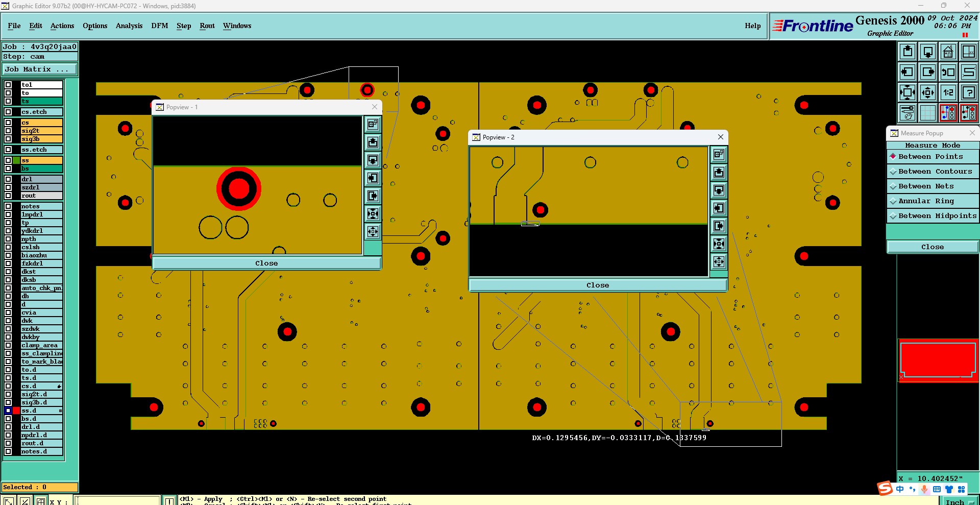Toggle visibility checkbox for the ss.d layer
The width and height of the screenshot is (980, 505).
(8, 411)
